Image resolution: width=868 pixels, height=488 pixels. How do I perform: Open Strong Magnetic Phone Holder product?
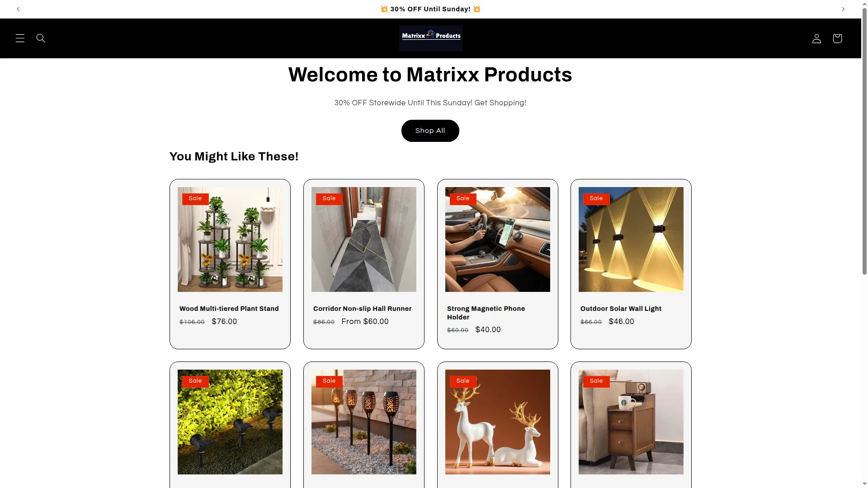point(486,313)
